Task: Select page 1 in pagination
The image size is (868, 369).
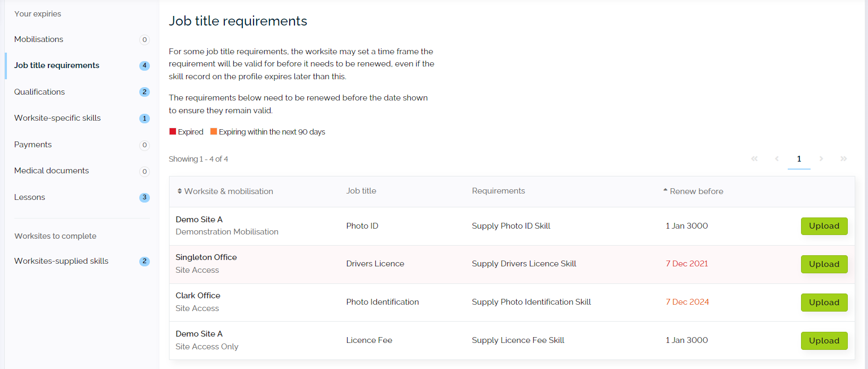Action: click(799, 159)
